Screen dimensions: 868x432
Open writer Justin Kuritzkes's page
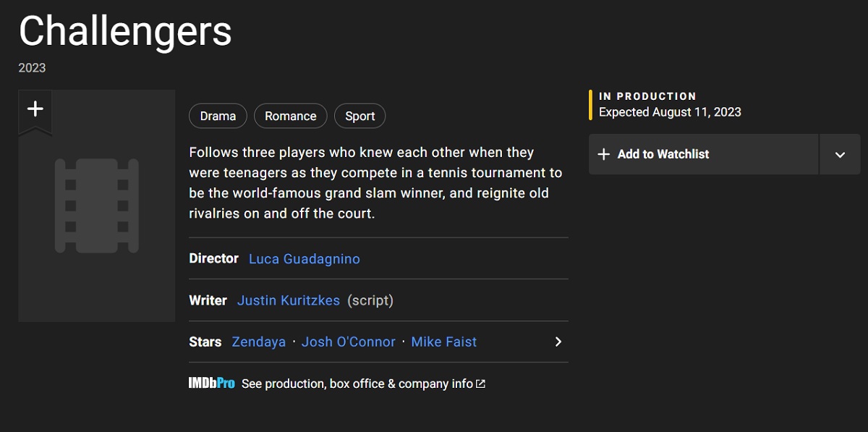[289, 300]
